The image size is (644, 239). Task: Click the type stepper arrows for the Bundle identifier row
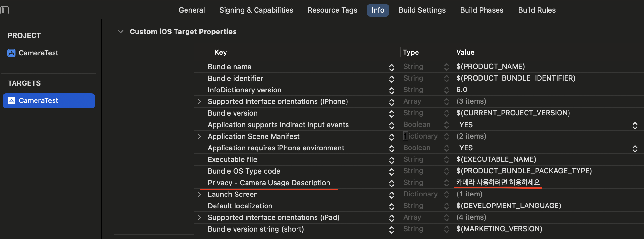coord(446,78)
